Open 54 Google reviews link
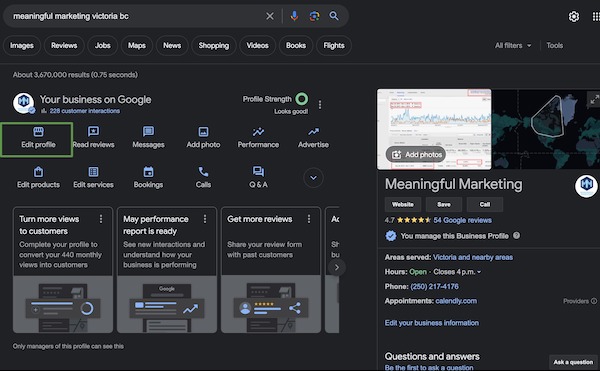600x371 pixels. (462, 220)
